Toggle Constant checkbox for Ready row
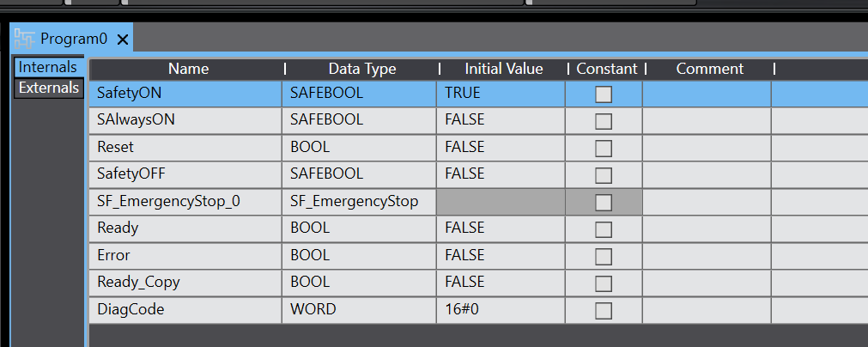868x347 pixels. click(604, 229)
